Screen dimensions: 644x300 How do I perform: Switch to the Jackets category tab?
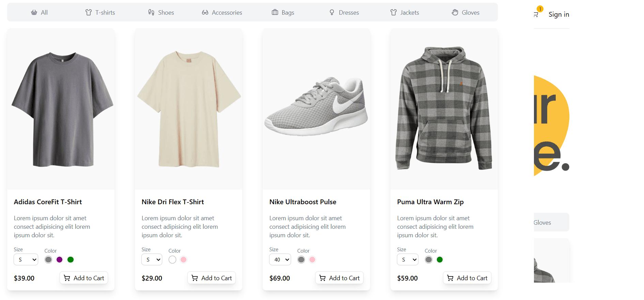pos(405,13)
